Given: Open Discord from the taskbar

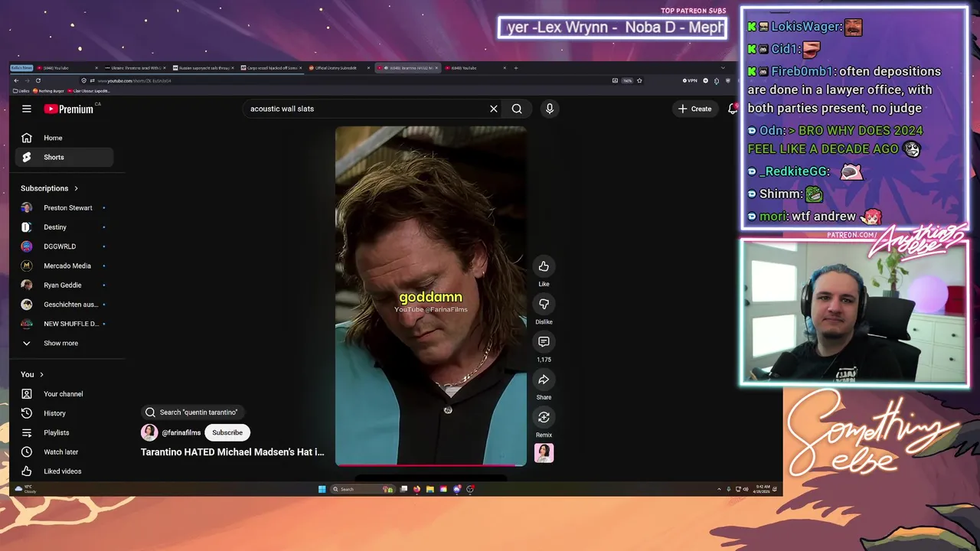Looking at the screenshot, I should 457,489.
